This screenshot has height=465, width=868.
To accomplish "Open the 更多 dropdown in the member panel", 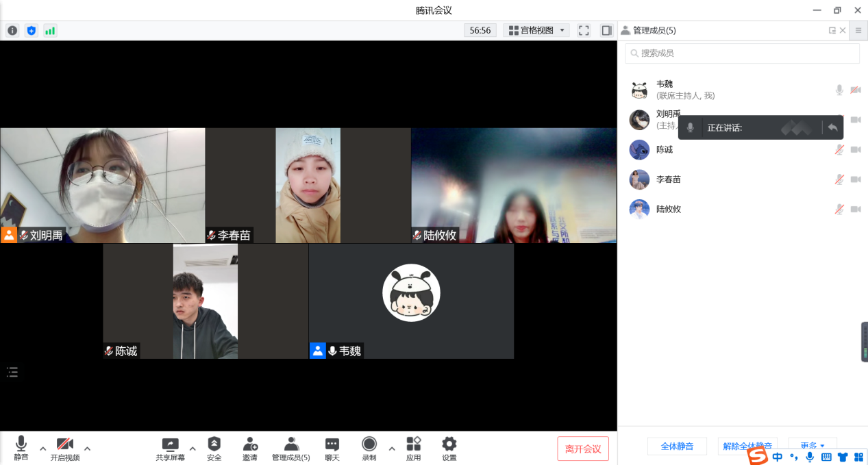I will [x=813, y=446].
